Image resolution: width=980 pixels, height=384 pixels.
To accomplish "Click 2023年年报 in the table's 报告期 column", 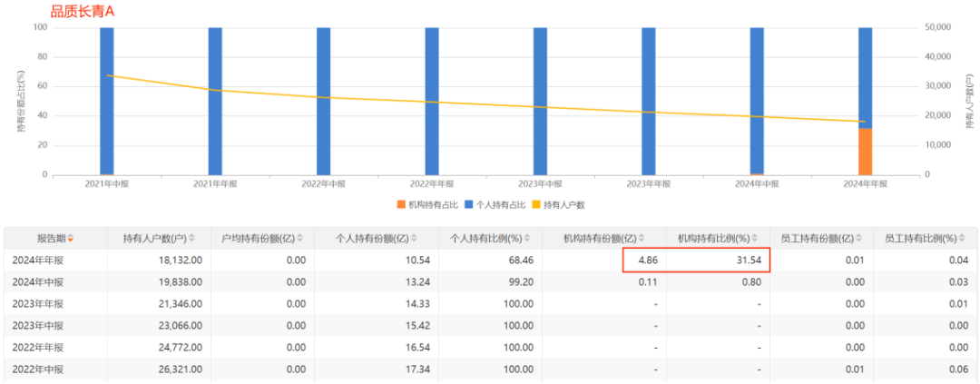I will 37,303.
